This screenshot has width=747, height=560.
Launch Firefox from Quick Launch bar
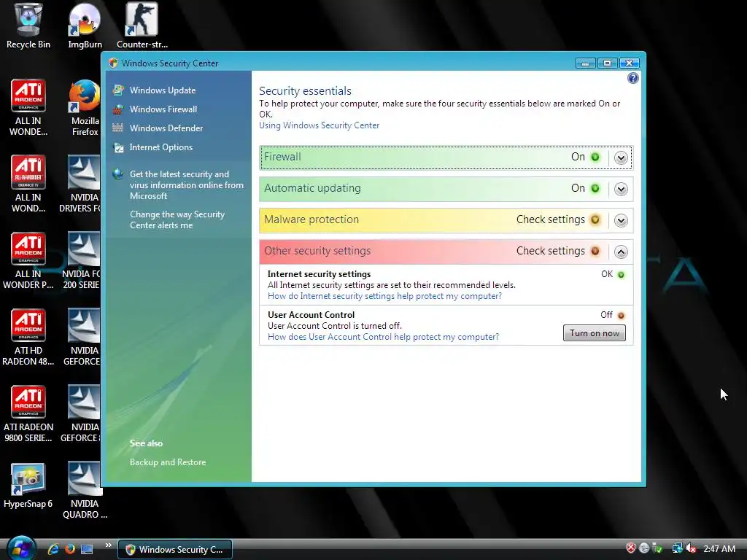pos(70,549)
